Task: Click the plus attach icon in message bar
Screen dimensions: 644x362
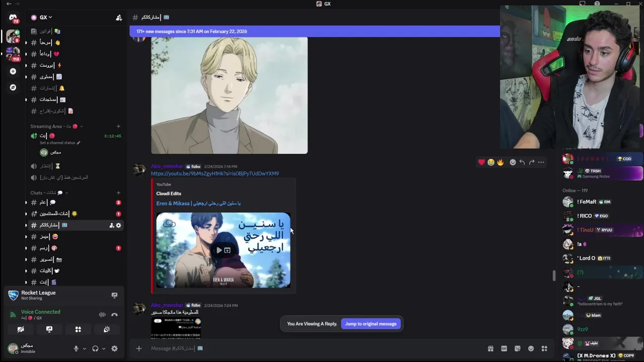Action: [x=139, y=348]
